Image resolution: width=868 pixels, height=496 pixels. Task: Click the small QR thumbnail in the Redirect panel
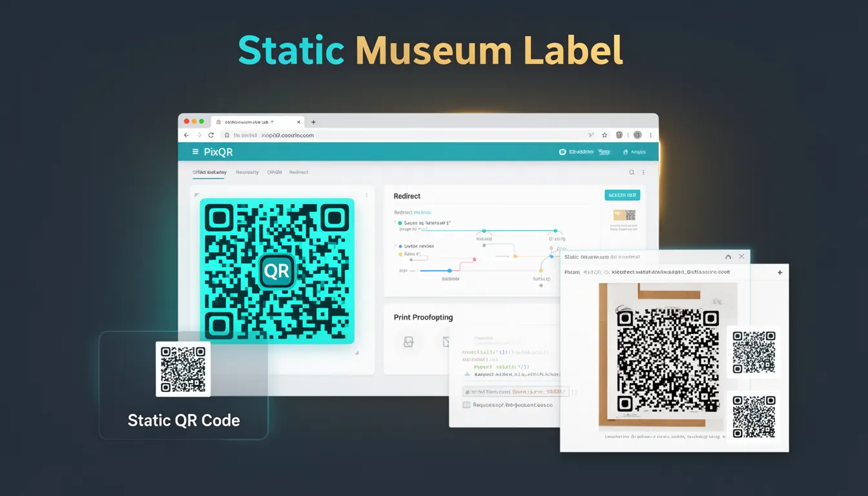tap(625, 216)
